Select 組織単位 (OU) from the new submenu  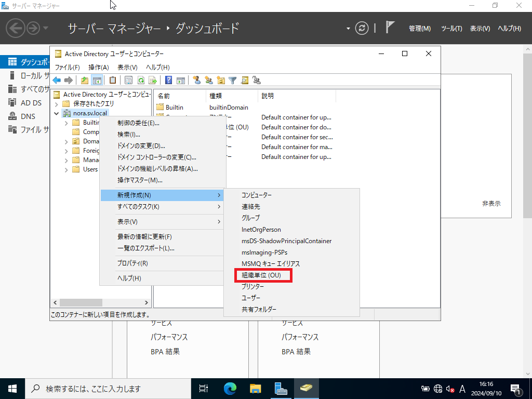(x=261, y=275)
